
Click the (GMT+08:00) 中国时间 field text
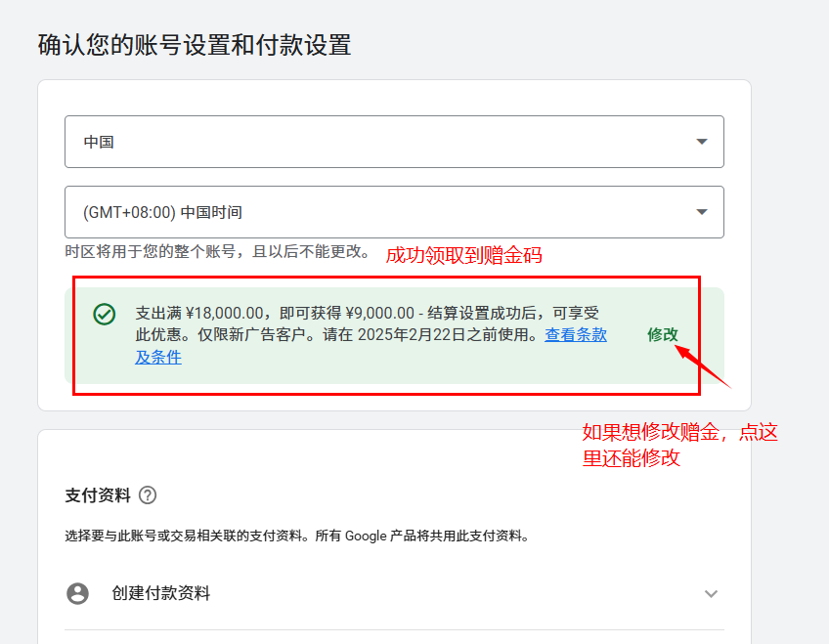click(x=162, y=212)
